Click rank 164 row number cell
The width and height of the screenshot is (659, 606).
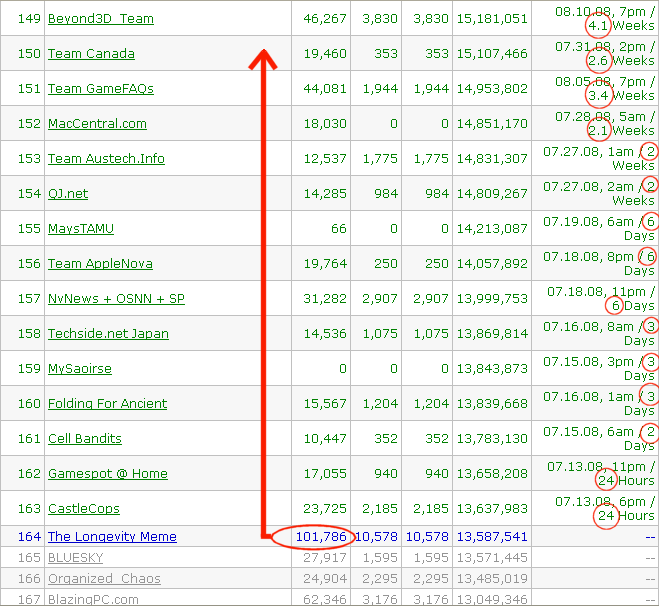[23, 537]
